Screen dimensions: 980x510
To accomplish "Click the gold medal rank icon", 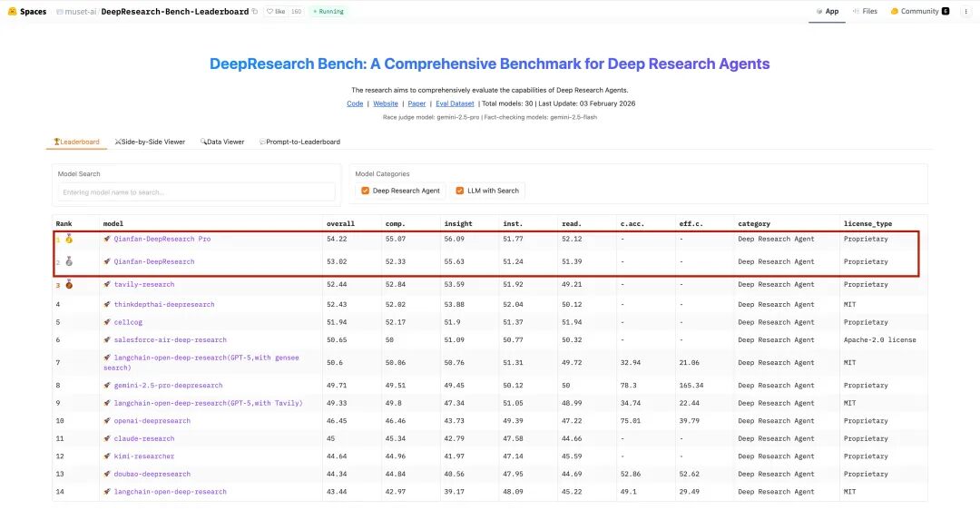I will click(x=68, y=240).
